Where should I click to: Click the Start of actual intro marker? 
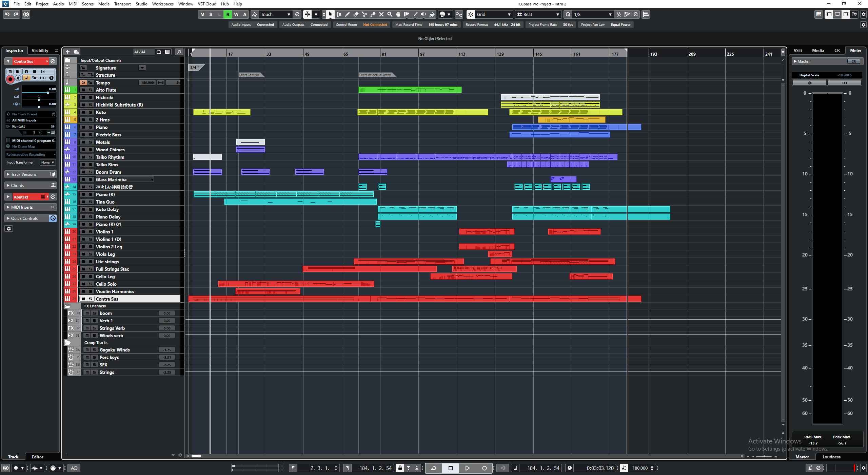(x=375, y=75)
